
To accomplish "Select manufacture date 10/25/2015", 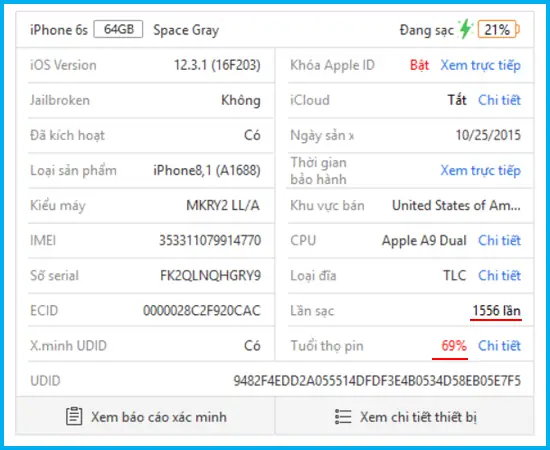I will [488, 135].
